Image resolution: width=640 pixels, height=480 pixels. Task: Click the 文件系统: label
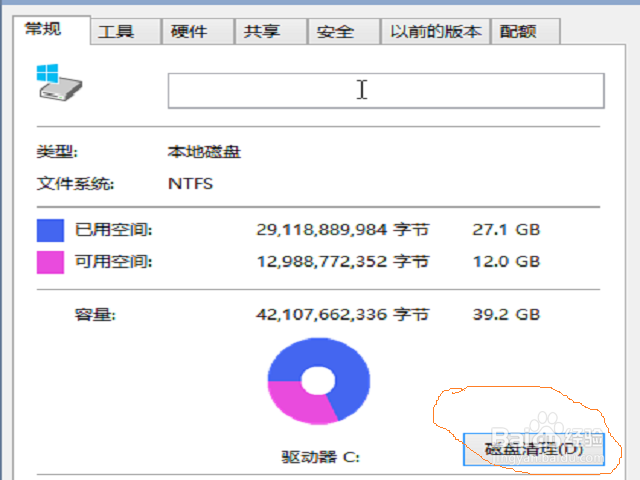coord(76,184)
